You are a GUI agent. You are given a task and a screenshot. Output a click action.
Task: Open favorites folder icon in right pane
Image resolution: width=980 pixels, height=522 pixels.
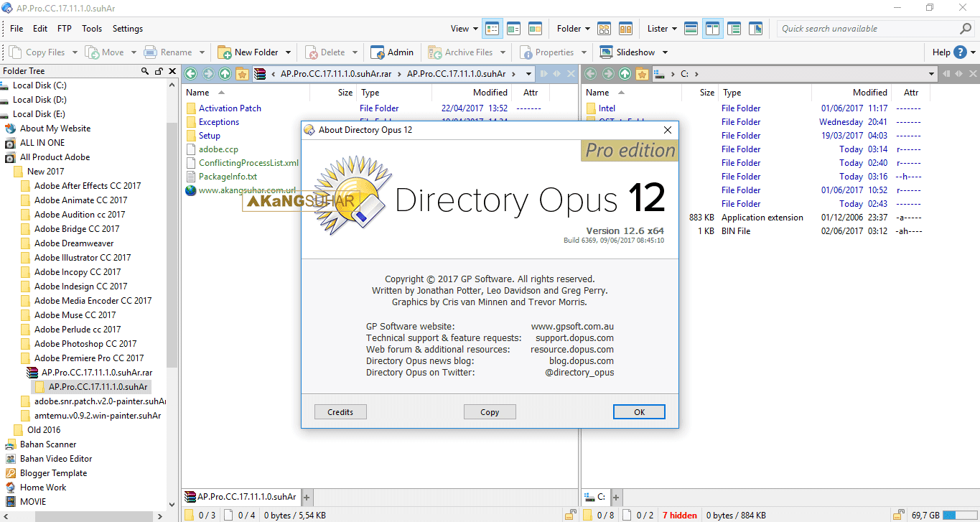point(643,73)
